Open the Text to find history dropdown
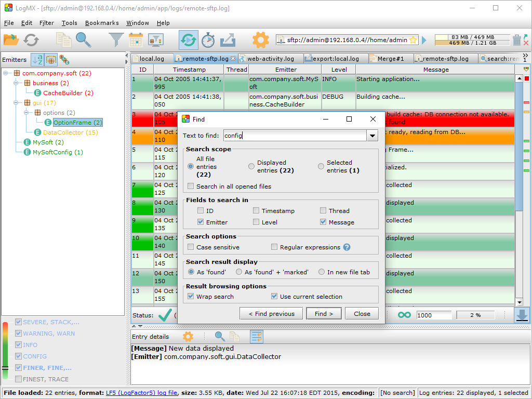The height and width of the screenshot is (399, 532). (x=372, y=136)
